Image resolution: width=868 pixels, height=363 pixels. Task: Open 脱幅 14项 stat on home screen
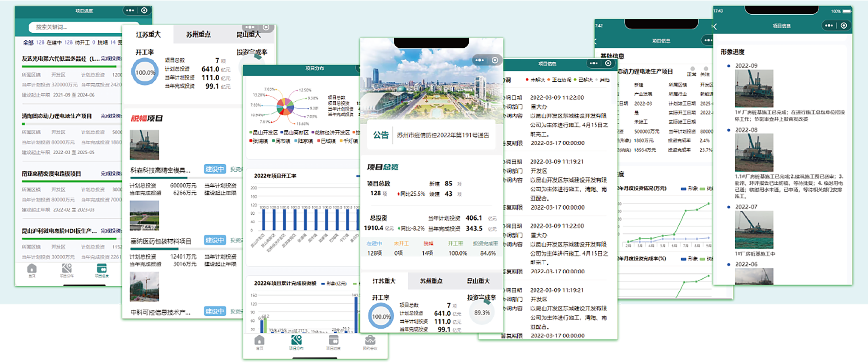[x=428, y=248]
